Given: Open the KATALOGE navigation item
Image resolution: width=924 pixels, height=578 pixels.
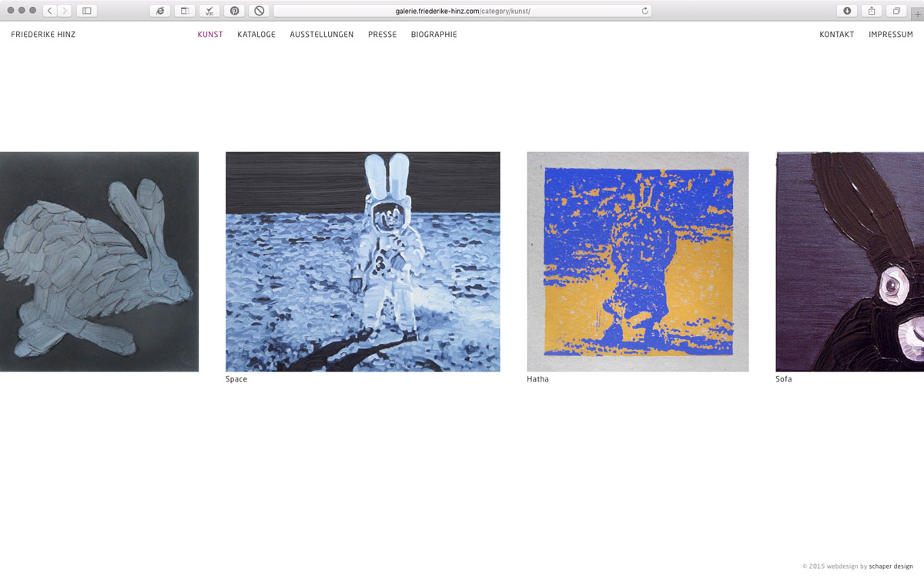Looking at the screenshot, I should (256, 35).
